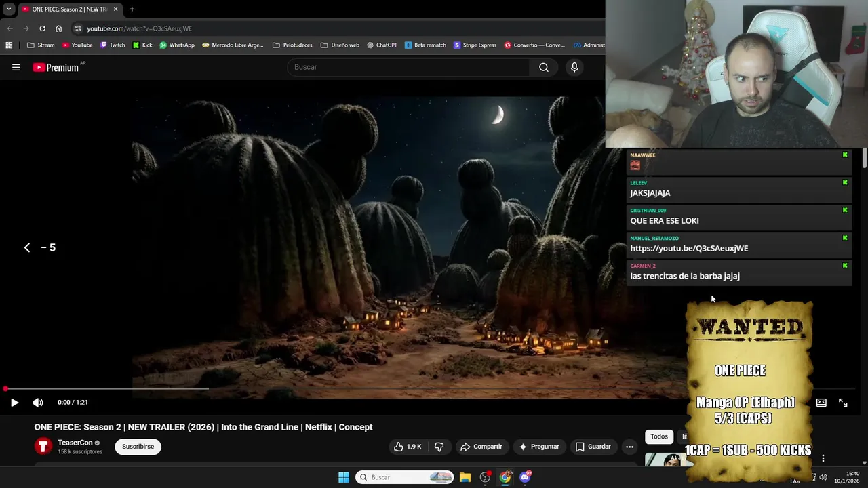Open the TeaserCon channel avatar
868x488 pixels.
43,446
